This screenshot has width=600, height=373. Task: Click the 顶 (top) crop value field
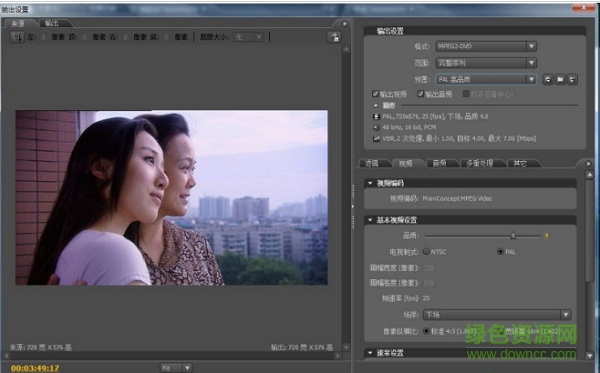pyautogui.click(x=84, y=37)
